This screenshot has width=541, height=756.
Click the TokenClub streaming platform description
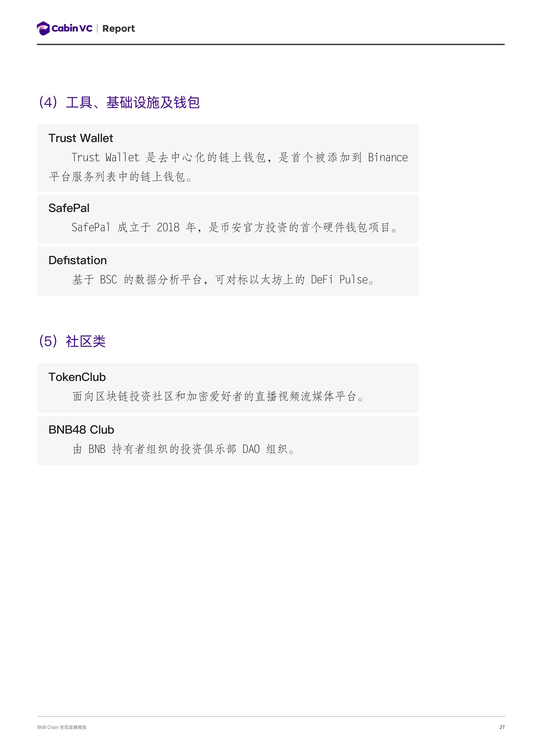pyautogui.click(x=219, y=396)
